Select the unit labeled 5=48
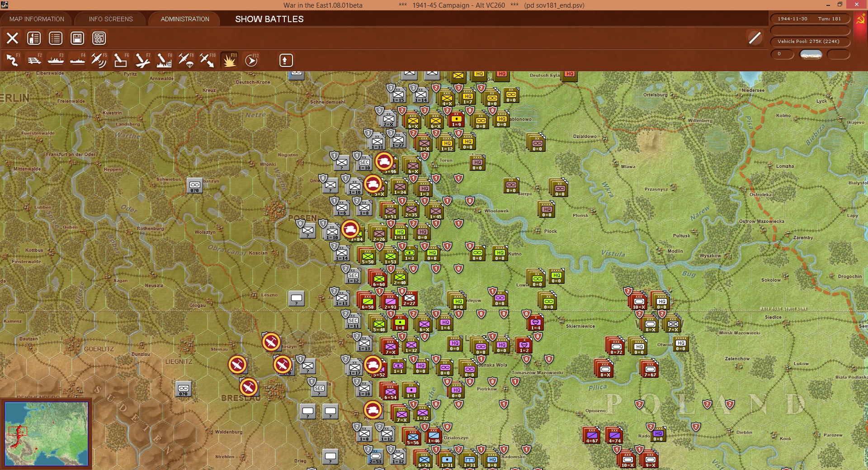The image size is (868, 470). click(379, 324)
